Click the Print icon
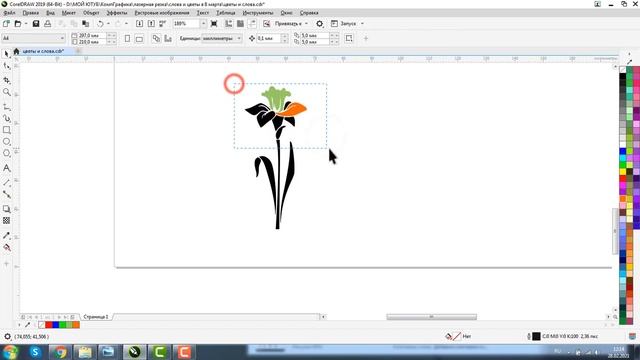The height and width of the screenshot is (360, 640). pyautogui.click(x=47, y=24)
